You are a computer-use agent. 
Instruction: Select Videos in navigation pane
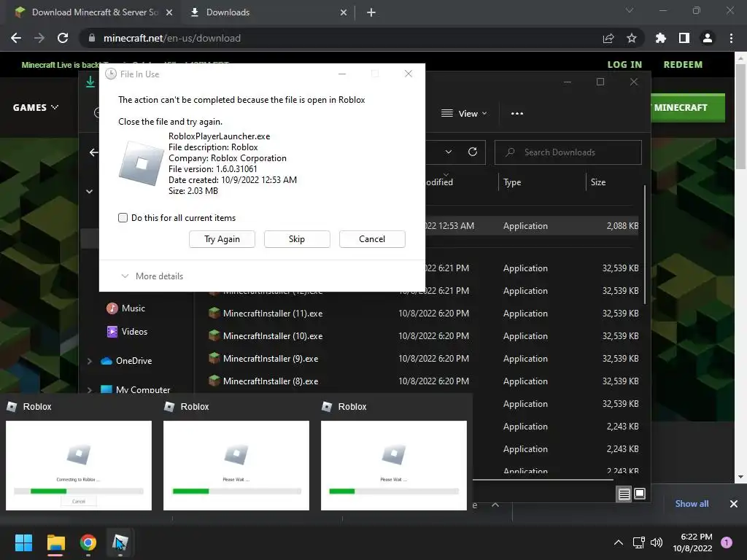[x=127, y=332]
